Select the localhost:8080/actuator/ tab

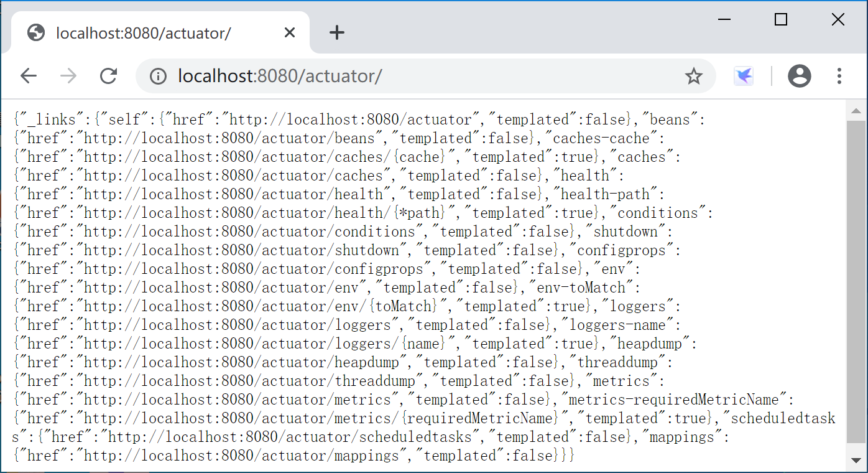143,32
